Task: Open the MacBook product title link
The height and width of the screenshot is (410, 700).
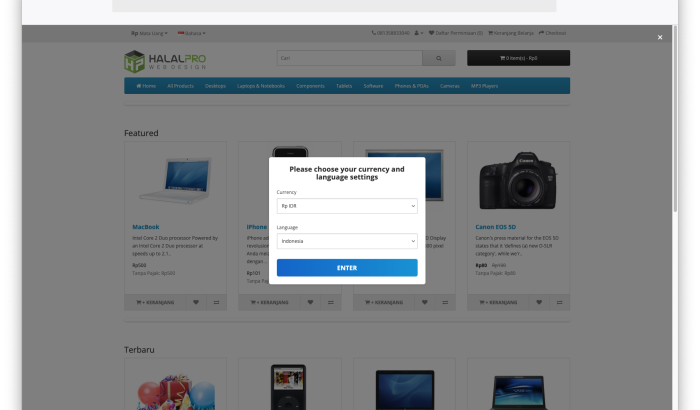Action: [146, 227]
